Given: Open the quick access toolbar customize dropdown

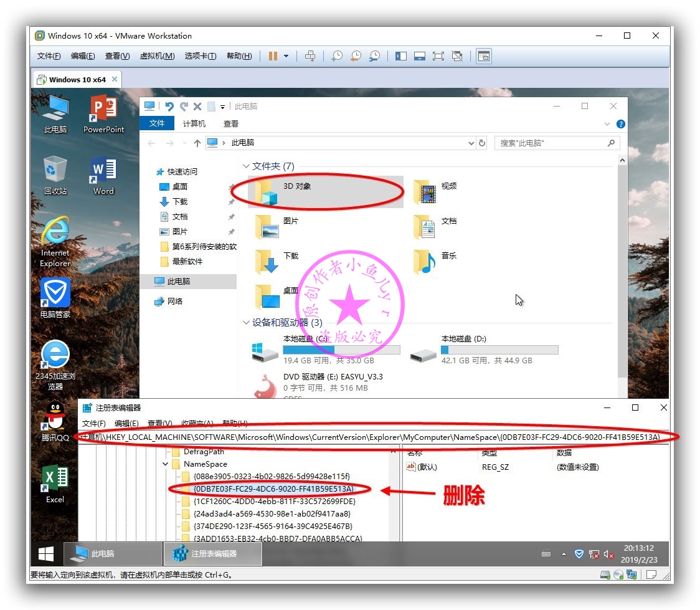Looking at the screenshot, I should [x=222, y=107].
